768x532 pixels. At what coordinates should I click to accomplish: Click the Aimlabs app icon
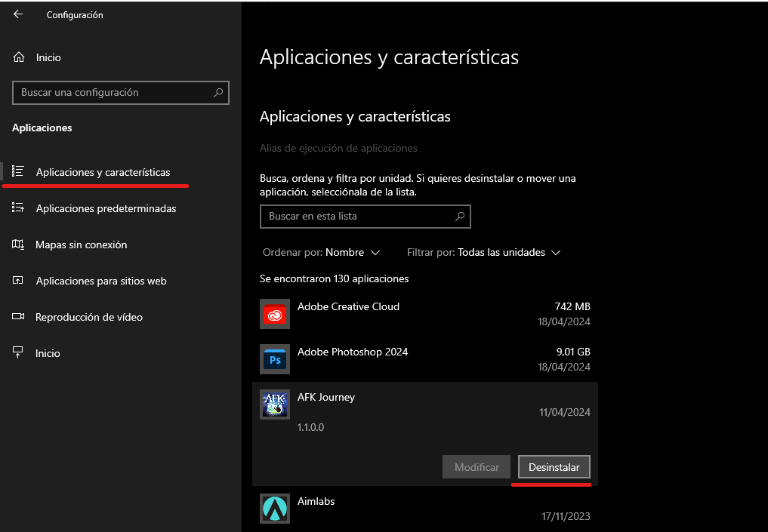(x=274, y=508)
